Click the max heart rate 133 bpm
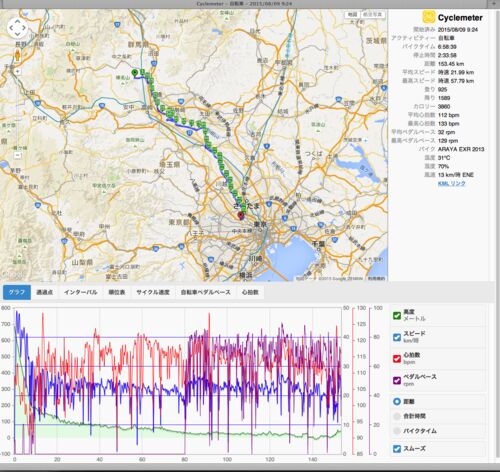500x472 pixels. pyautogui.click(x=448, y=124)
